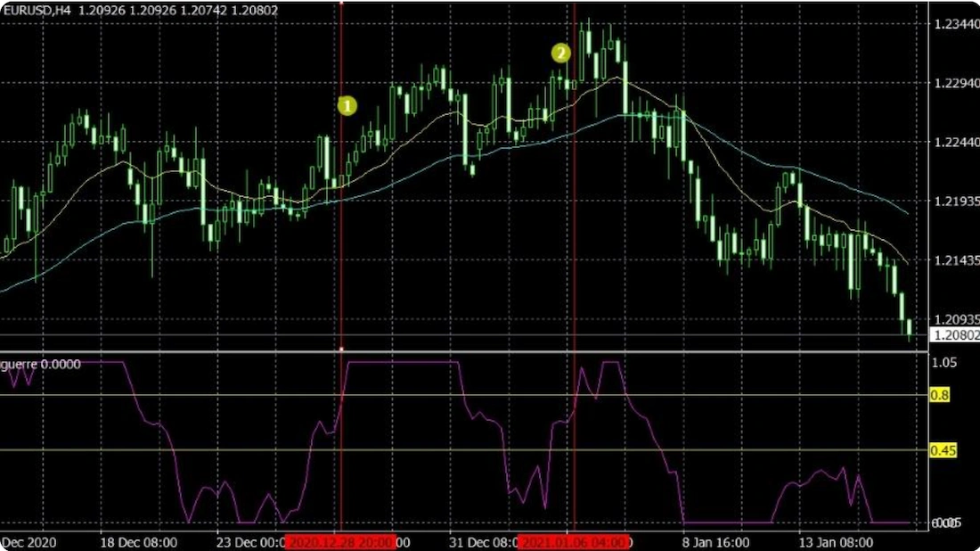Select the yellow circle marker labeled 2
The width and height of the screenshot is (980, 551).
point(560,52)
